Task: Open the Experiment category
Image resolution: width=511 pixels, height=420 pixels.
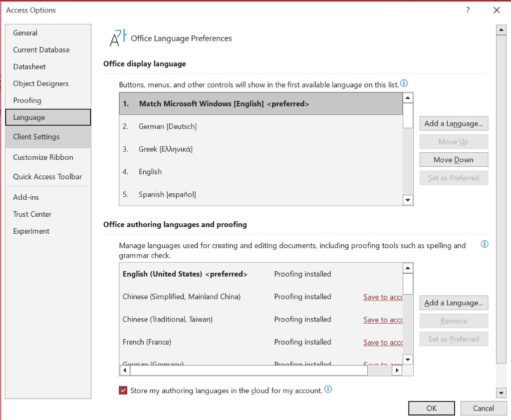Action: point(48,231)
